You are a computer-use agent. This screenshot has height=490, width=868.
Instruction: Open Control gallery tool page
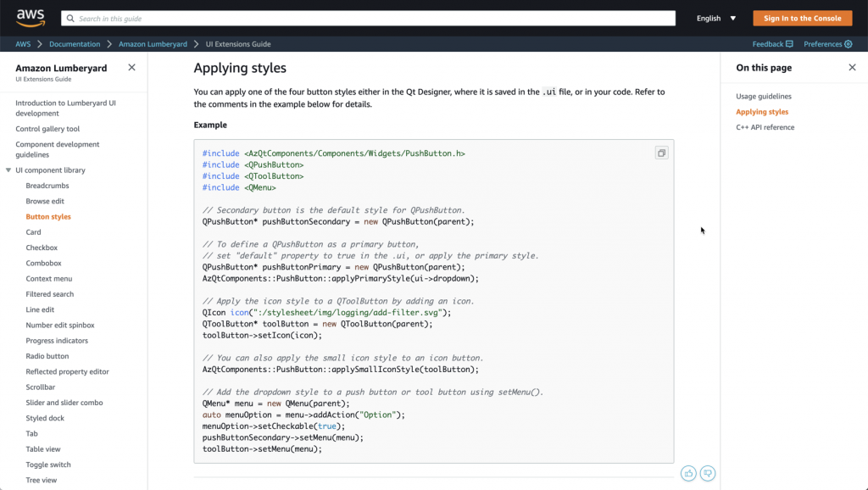[x=47, y=129]
